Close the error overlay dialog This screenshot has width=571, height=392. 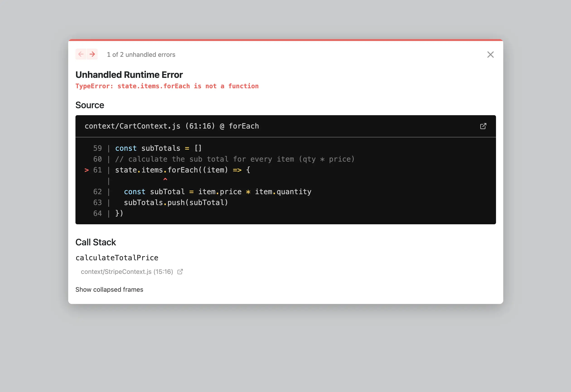coord(490,55)
